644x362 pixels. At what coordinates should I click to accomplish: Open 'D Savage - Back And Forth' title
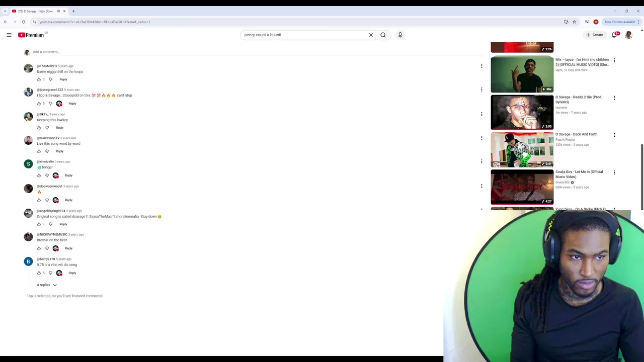577,134
